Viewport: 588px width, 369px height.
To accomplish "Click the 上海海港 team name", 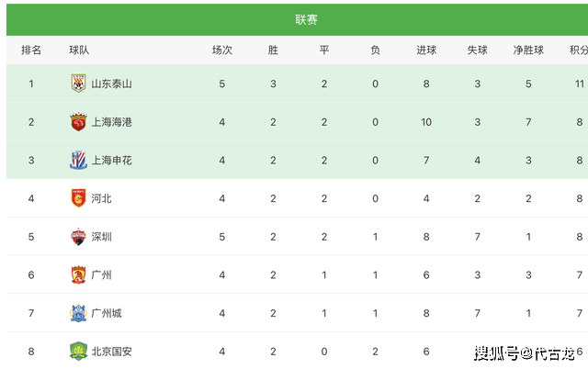I will point(112,122).
